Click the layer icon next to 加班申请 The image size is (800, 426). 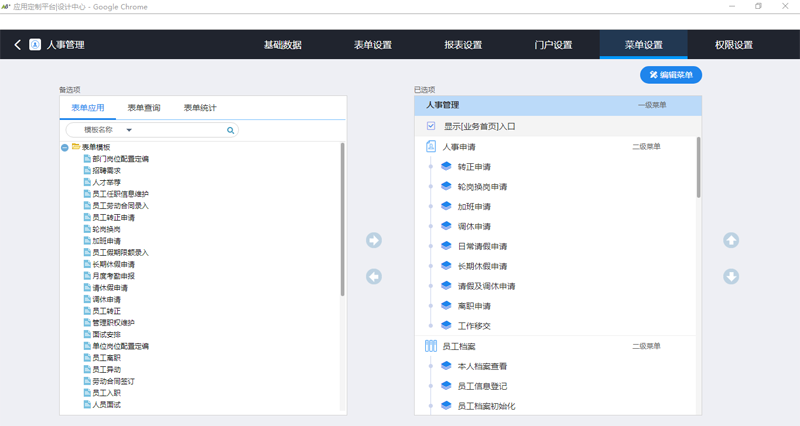447,206
